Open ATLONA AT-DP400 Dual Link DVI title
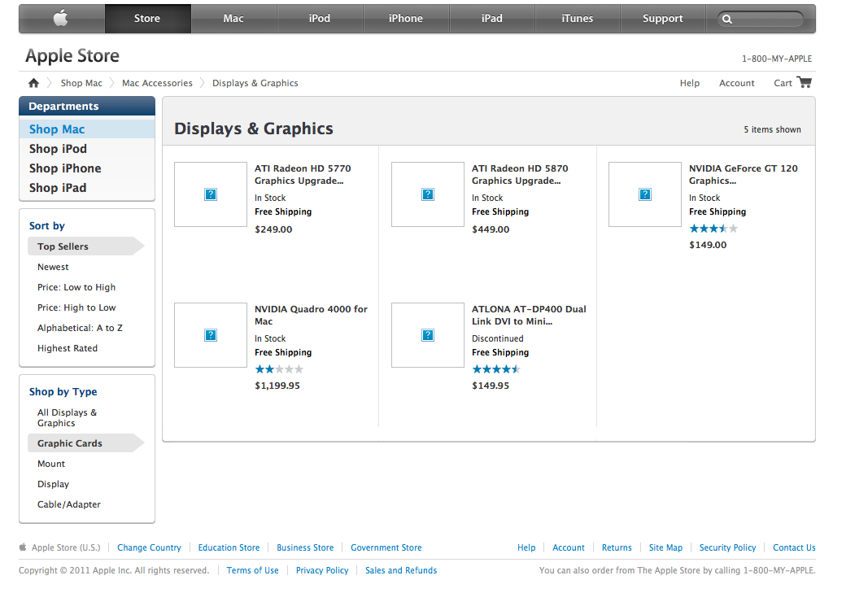Screen dimensions: 868x606 click(529, 315)
